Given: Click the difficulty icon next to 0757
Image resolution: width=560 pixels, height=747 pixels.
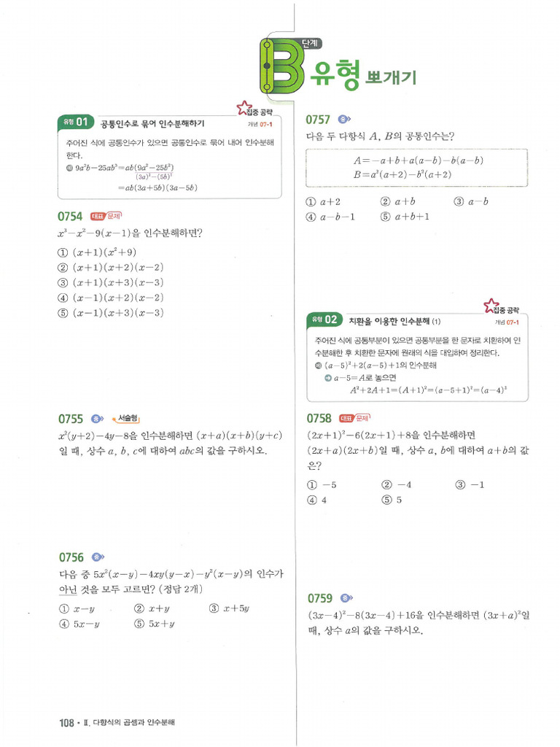Looking at the screenshot, I should click(344, 119).
